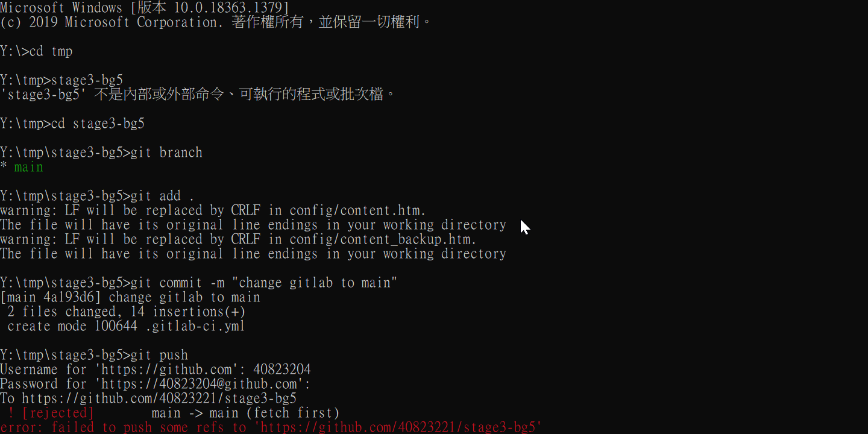This screenshot has height=434, width=868.
Task: Click the '(fetch first)' hint text
Action: (293, 413)
